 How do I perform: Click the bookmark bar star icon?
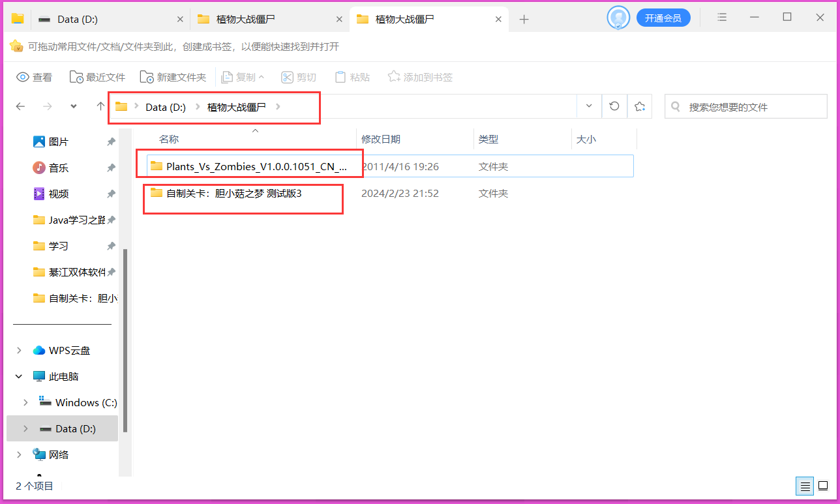(x=16, y=46)
